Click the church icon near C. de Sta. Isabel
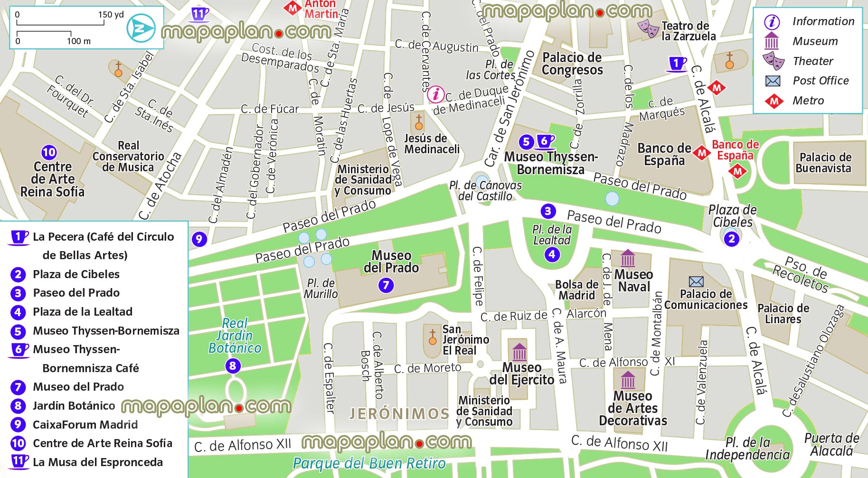The height and width of the screenshot is (478, 868). pyautogui.click(x=118, y=69)
